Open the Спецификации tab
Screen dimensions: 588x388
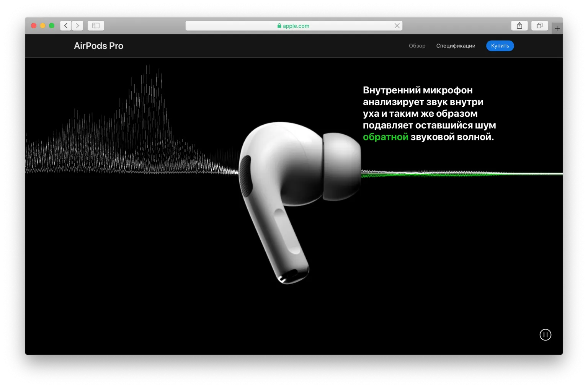[x=456, y=46]
